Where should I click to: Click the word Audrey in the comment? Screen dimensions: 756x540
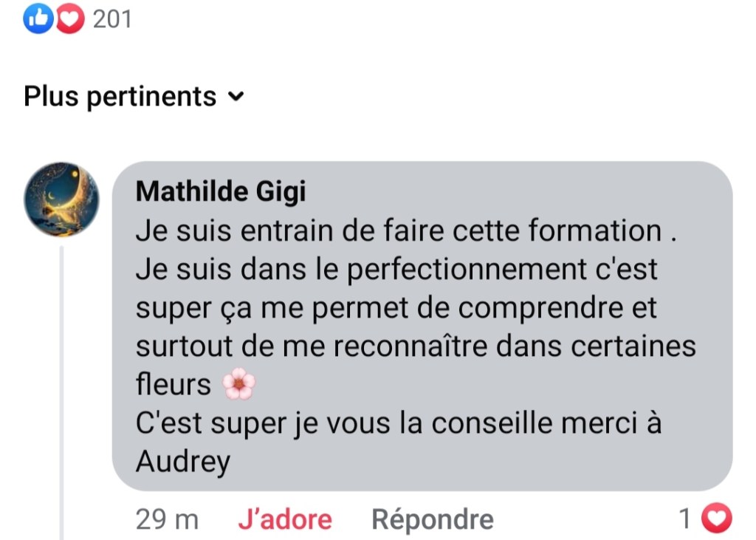click(183, 462)
